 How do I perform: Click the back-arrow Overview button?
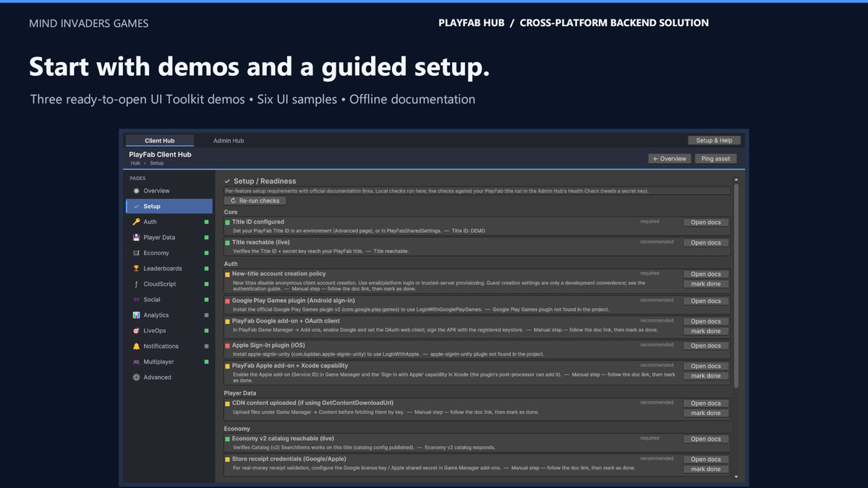pyautogui.click(x=669, y=158)
